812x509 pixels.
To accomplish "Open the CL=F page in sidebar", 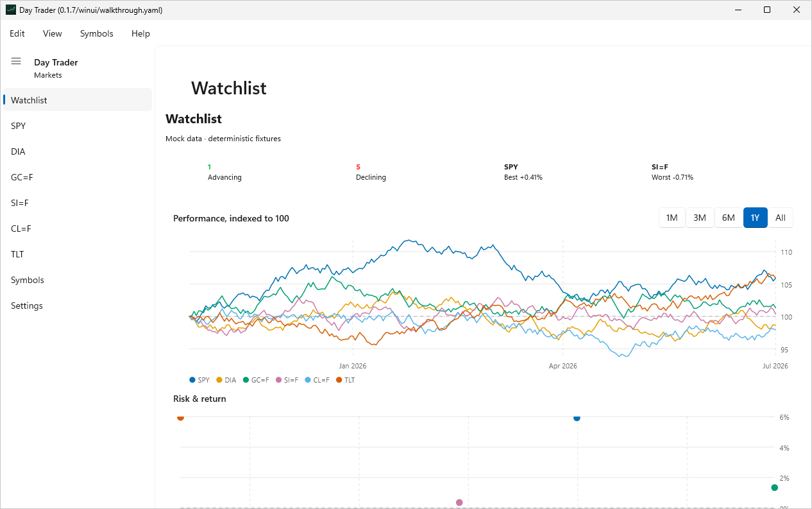I will 78,229.
